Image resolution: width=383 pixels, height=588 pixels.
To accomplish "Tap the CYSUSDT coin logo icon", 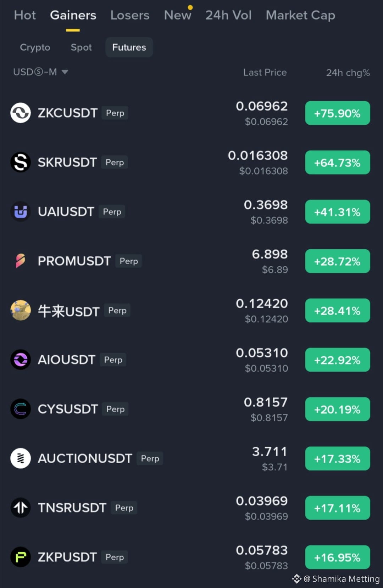I will [21, 409].
